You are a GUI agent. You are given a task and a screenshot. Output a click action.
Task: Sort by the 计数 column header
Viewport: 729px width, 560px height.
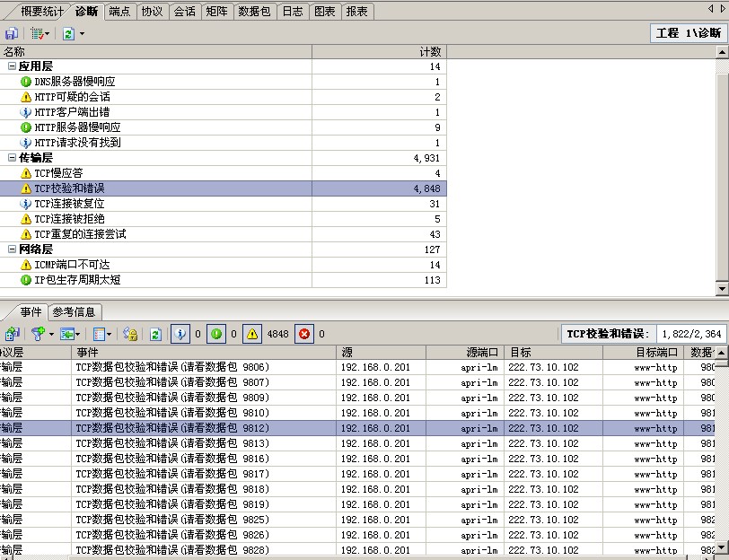point(378,52)
